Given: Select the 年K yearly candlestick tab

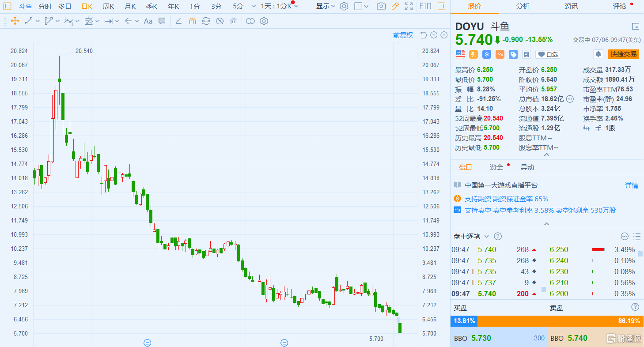Looking at the screenshot, I should point(173,6).
